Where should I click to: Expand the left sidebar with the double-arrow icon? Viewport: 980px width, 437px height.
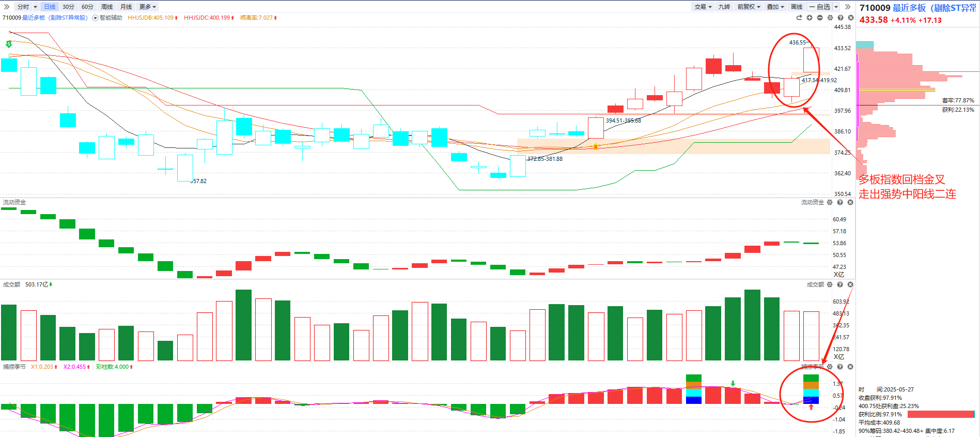(7, 7)
